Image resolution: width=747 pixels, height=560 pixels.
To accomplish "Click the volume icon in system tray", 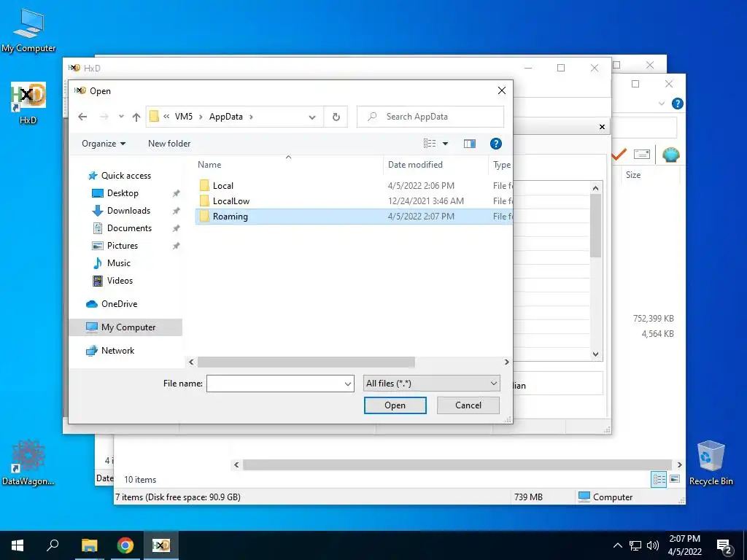I will pyautogui.click(x=653, y=545).
